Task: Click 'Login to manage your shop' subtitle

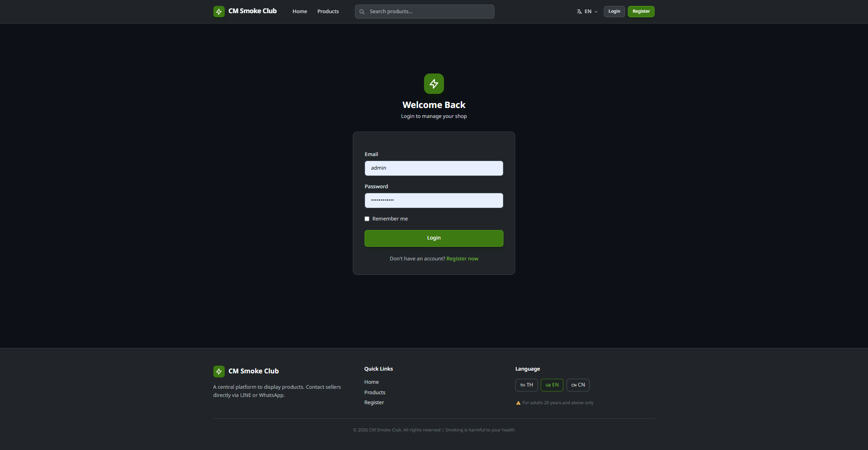Action: [434, 116]
